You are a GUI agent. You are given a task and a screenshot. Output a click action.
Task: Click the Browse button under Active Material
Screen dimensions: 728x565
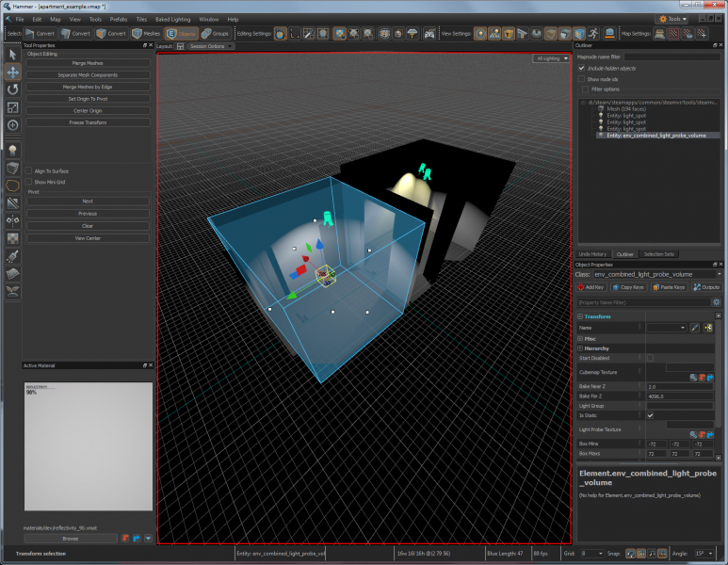click(x=71, y=539)
